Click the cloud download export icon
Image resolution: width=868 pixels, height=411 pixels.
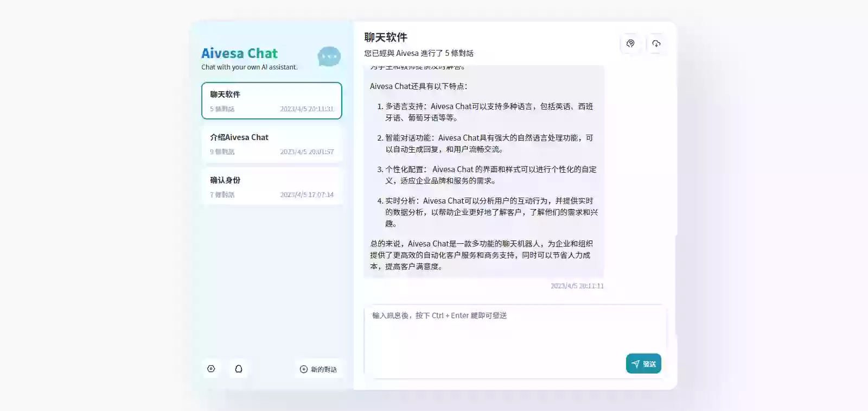pos(656,43)
